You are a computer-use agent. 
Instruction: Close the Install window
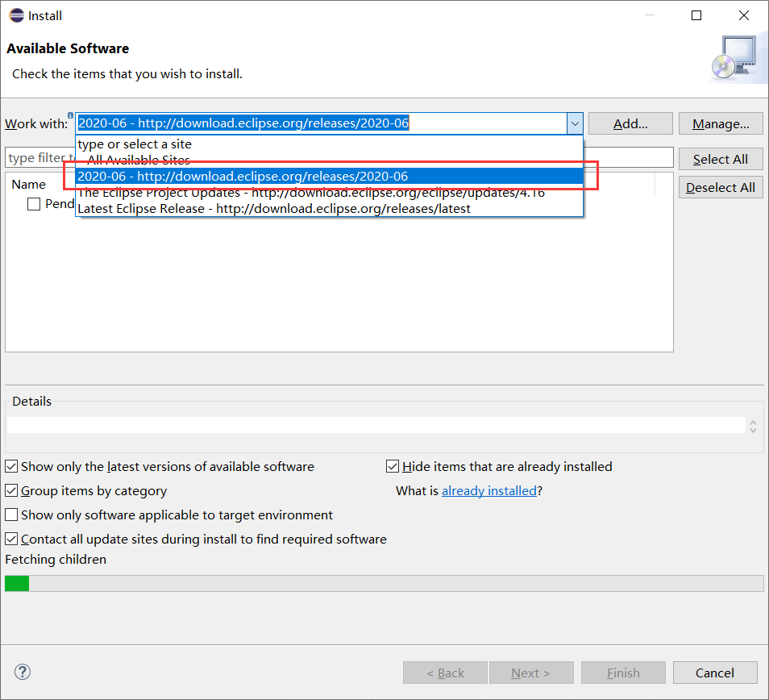(x=744, y=15)
